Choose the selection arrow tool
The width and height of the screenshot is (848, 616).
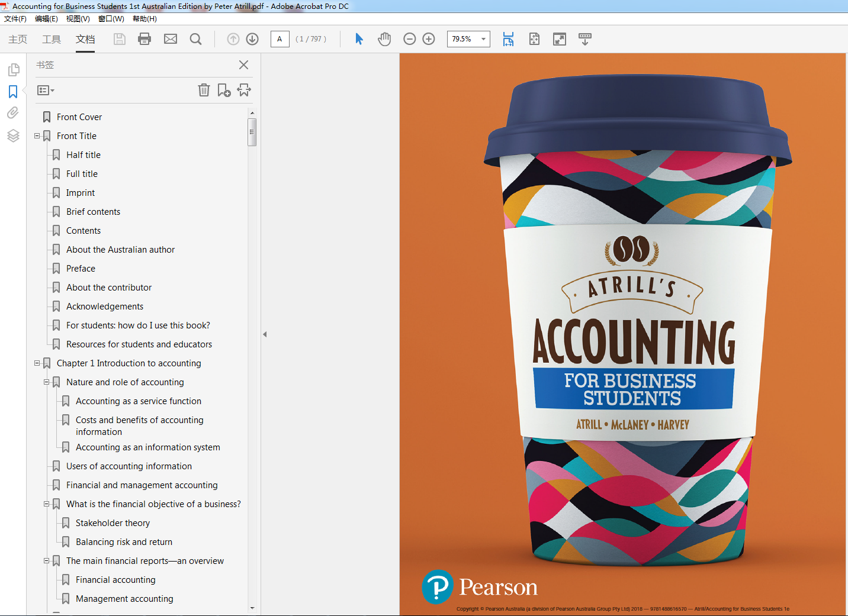pos(359,39)
